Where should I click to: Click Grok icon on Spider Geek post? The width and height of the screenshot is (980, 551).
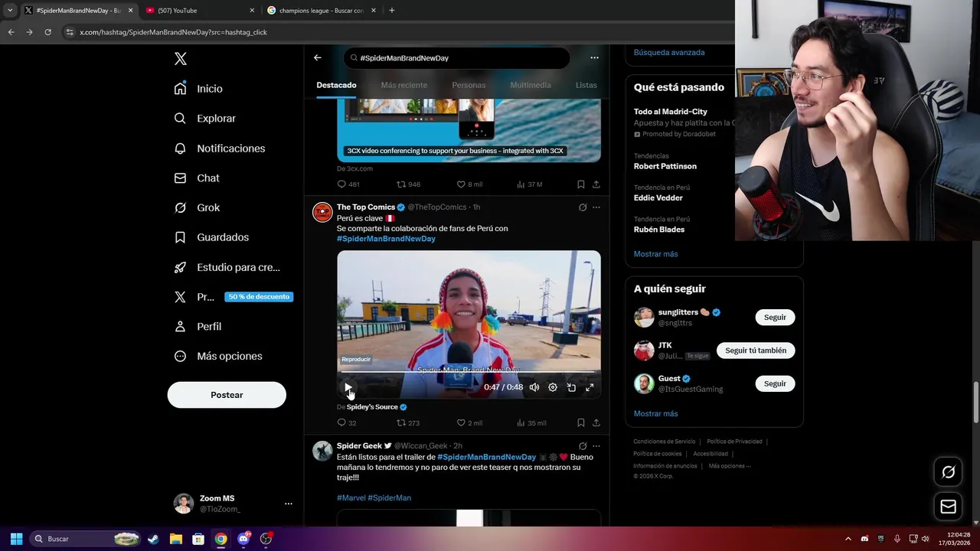coord(583,446)
